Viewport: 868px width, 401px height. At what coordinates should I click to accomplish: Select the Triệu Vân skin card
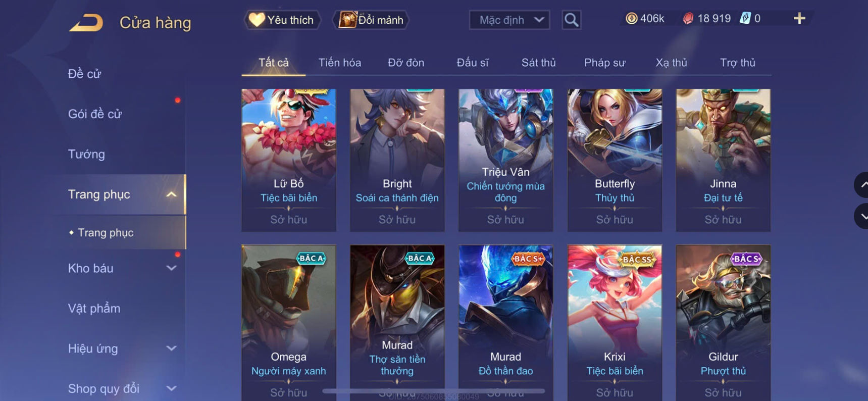tap(505, 160)
